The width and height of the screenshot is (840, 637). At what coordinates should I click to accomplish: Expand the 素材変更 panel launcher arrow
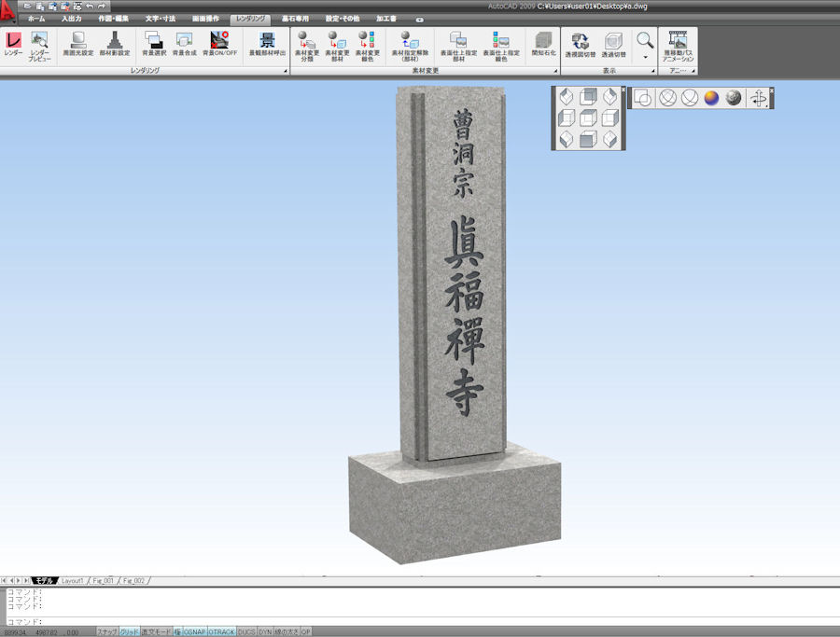pyautogui.click(x=555, y=71)
